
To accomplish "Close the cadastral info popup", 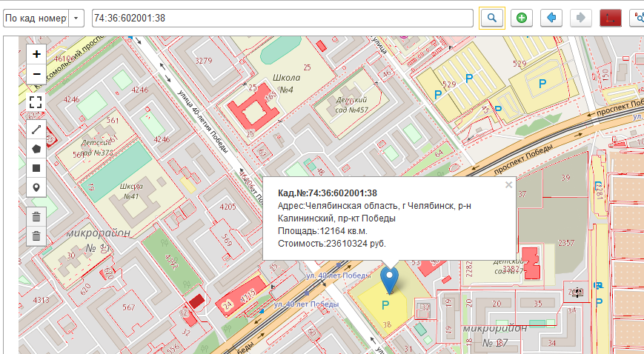I will tap(508, 185).
